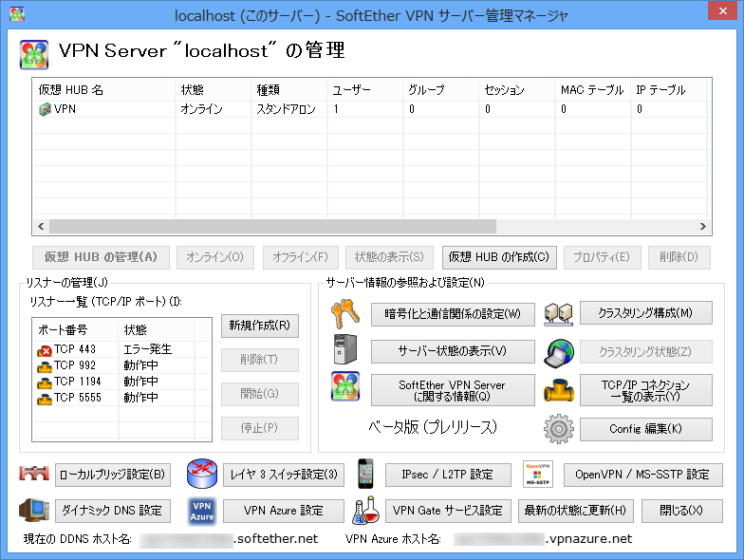Click the .vpnazure.net hostname text

[x=588, y=539]
